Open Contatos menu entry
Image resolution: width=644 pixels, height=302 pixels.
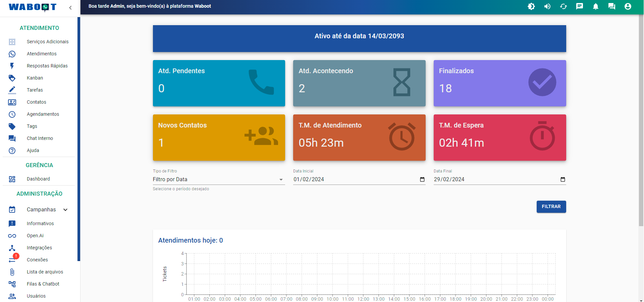click(x=37, y=102)
